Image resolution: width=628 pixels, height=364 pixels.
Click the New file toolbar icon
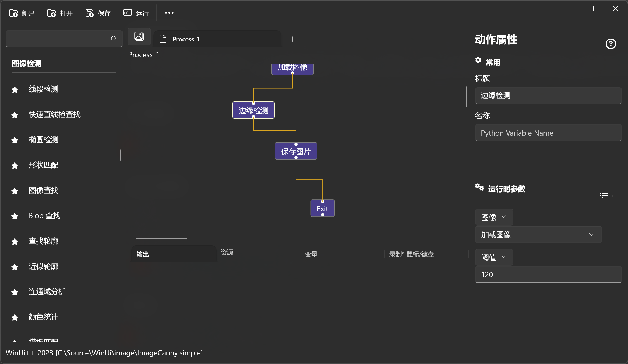(13, 13)
